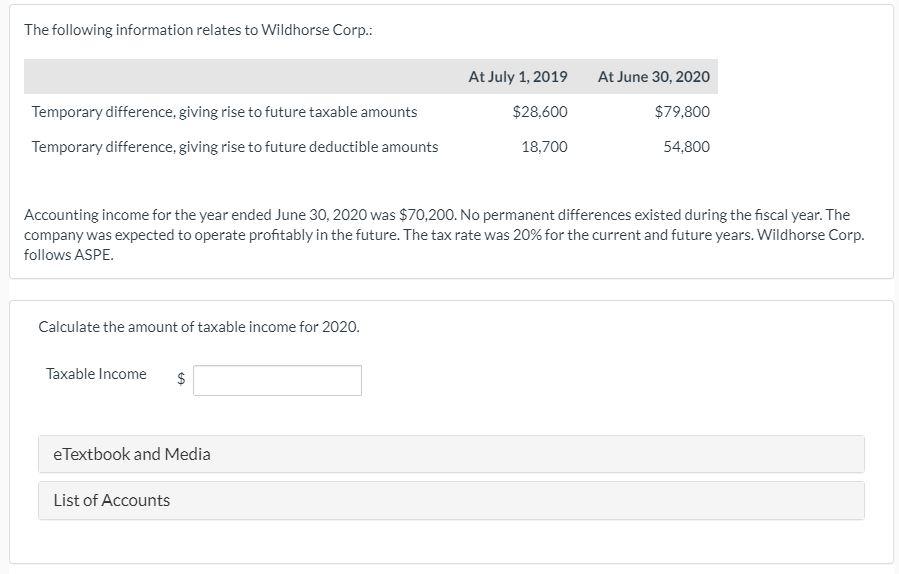Select the 54,800 deductible amount cell
Screen dimensions: 899x574
686,147
